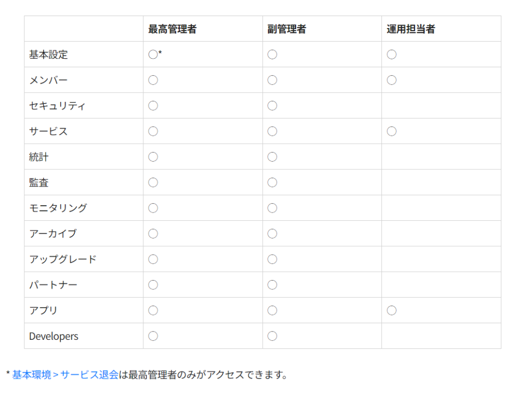Click the circle for 監査 under 副管理者
This screenshot has height=397, width=532.
(272, 182)
